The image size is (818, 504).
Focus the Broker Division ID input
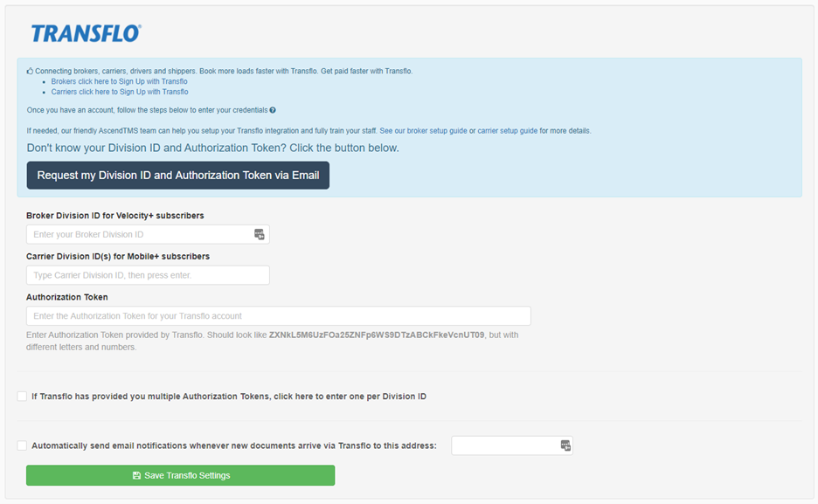coord(149,235)
